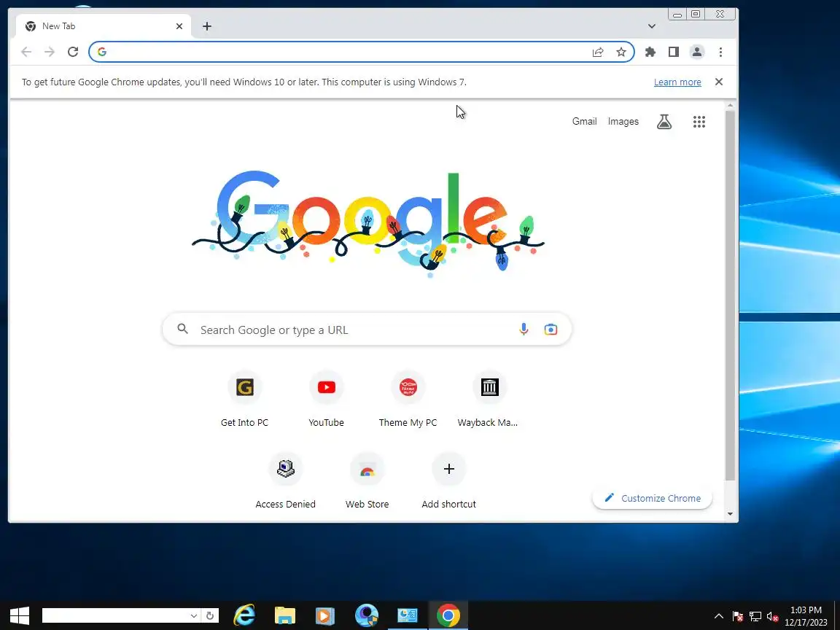Screen dimensions: 840x630
Task: Click the network tray icon
Action: [x=755, y=617]
